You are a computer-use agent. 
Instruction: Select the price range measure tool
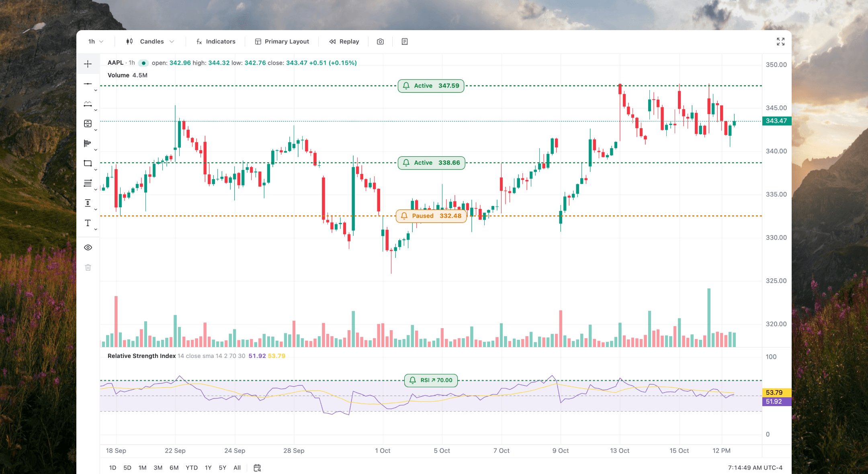click(88, 203)
